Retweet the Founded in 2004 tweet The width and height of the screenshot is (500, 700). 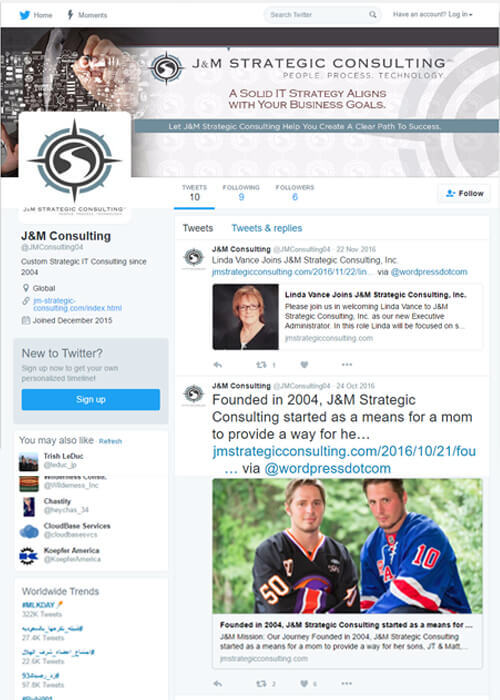click(261, 683)
